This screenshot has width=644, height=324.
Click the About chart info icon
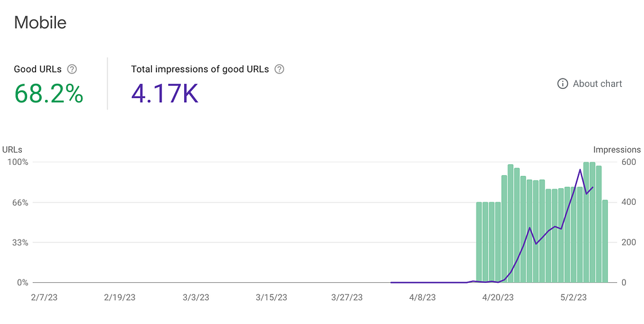(x=562, y=84)
